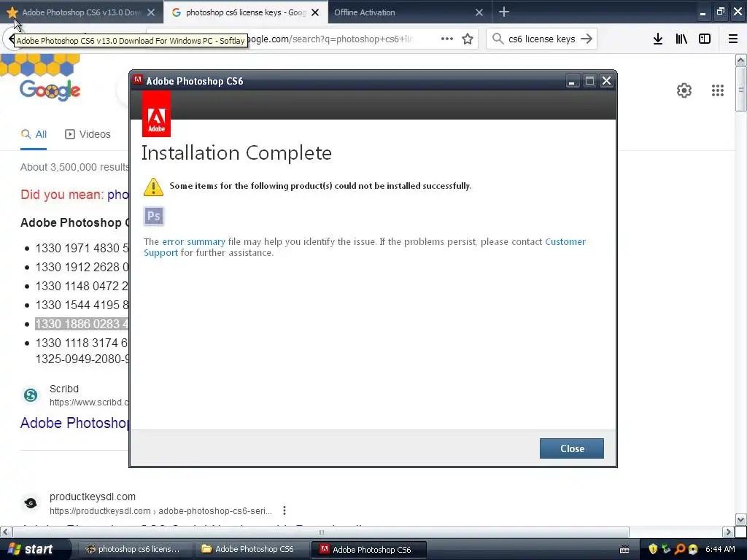
Task: Open the Customer Support link
Action: tap(565, 241)
